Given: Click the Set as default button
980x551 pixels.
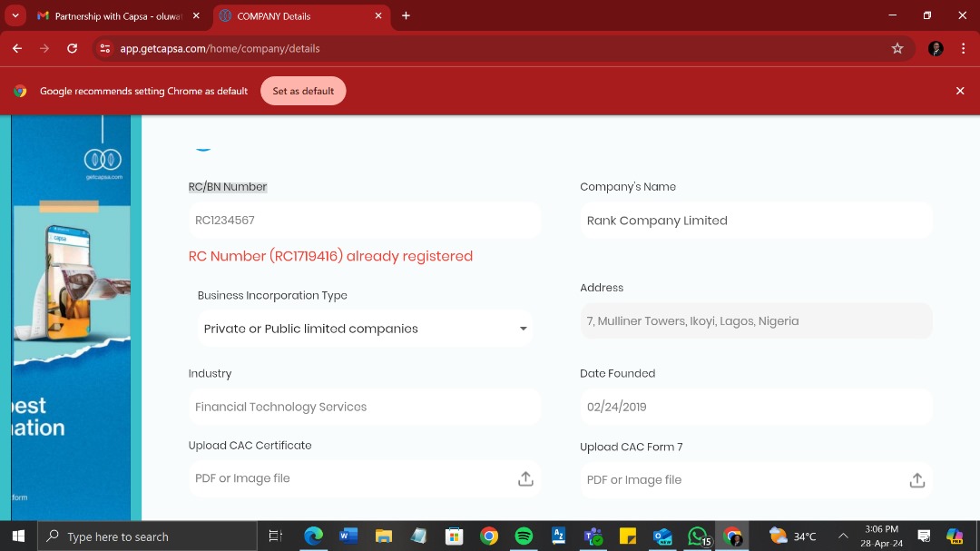Looking at the screenshot, I should (303, 91).
